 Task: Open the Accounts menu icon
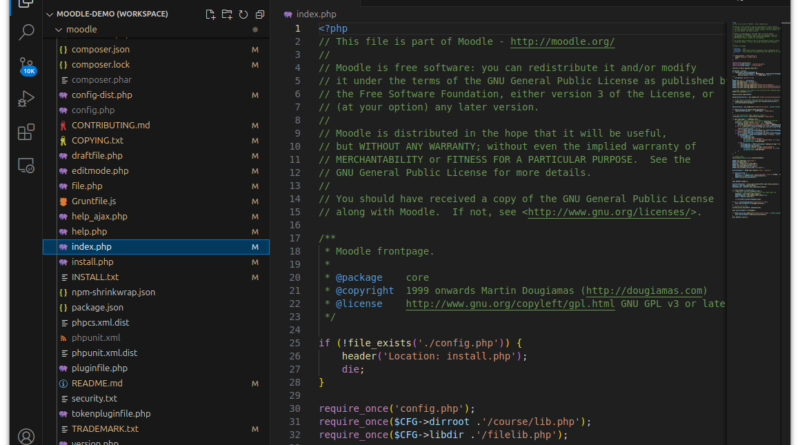26,437
